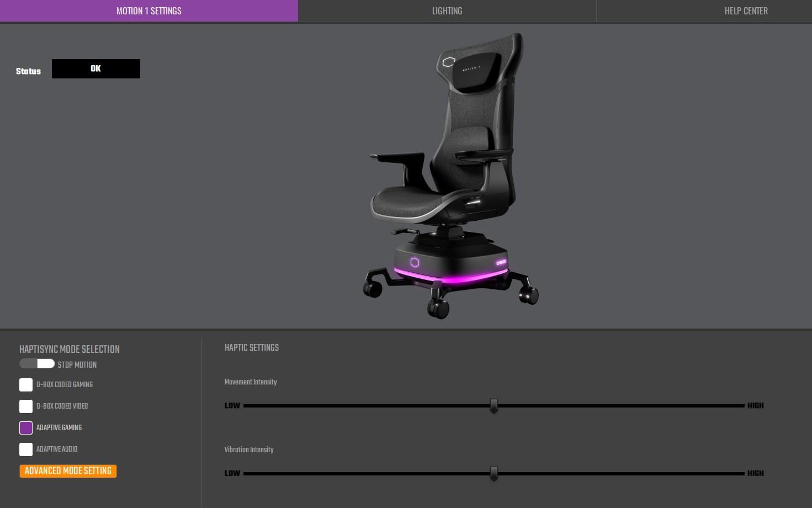
Task: Uncheck the Adaptive Gaming checkbox
Action: 26,428
